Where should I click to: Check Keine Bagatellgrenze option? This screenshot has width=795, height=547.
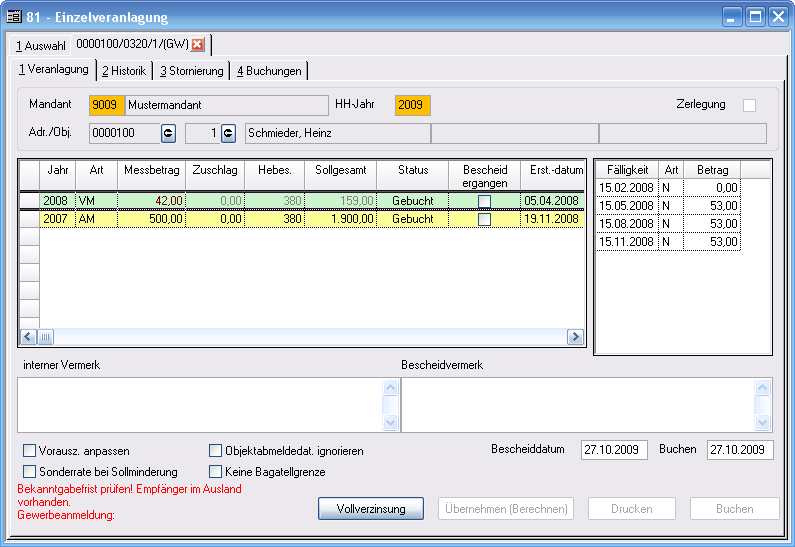click(216, 471)
